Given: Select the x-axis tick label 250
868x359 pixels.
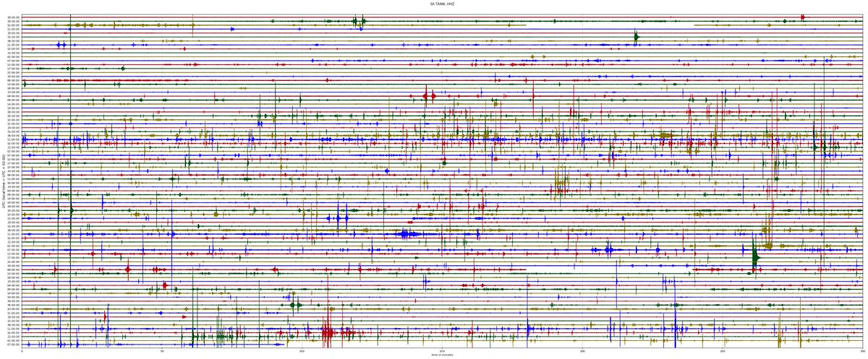Looking at the screenshot, I should pos(722,352).
